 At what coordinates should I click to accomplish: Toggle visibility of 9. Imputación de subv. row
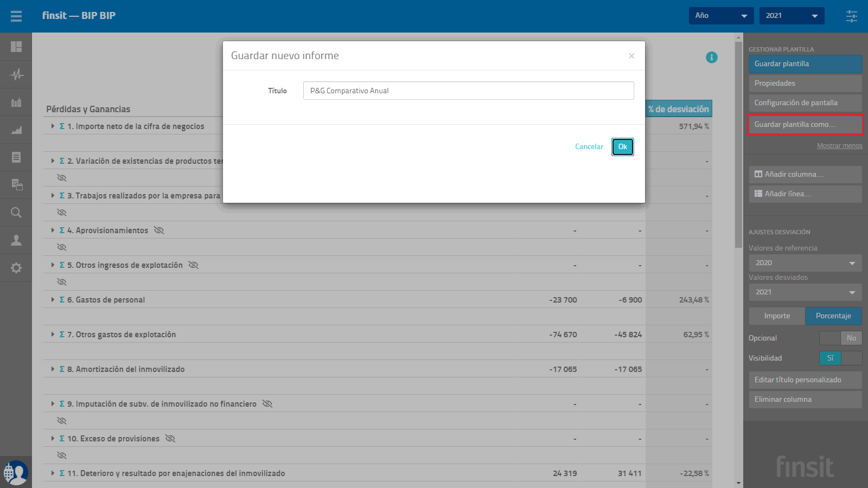267,404
